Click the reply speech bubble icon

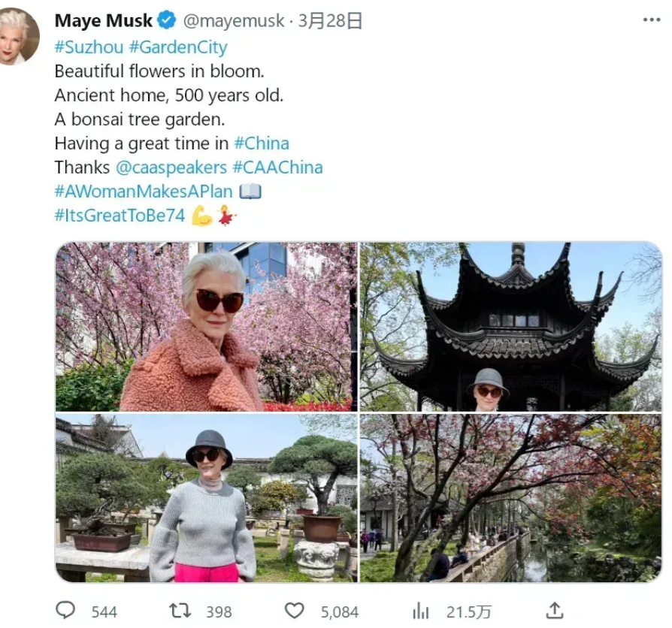click(65, 610)
